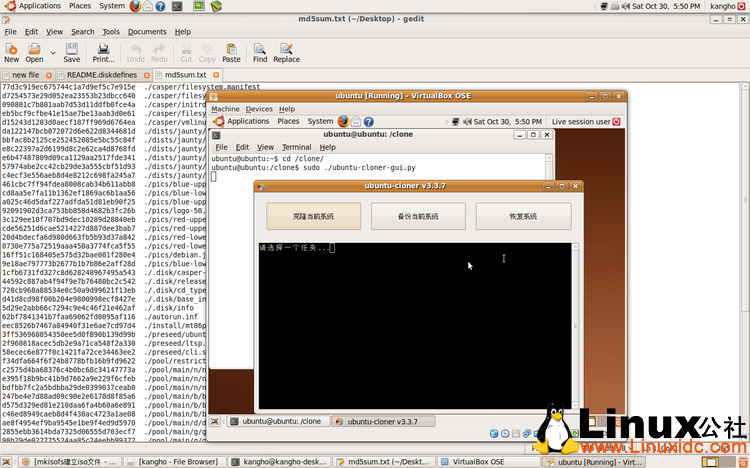
Task: Open guest System menu inside VirtualBox
Action: pos(320,122)
